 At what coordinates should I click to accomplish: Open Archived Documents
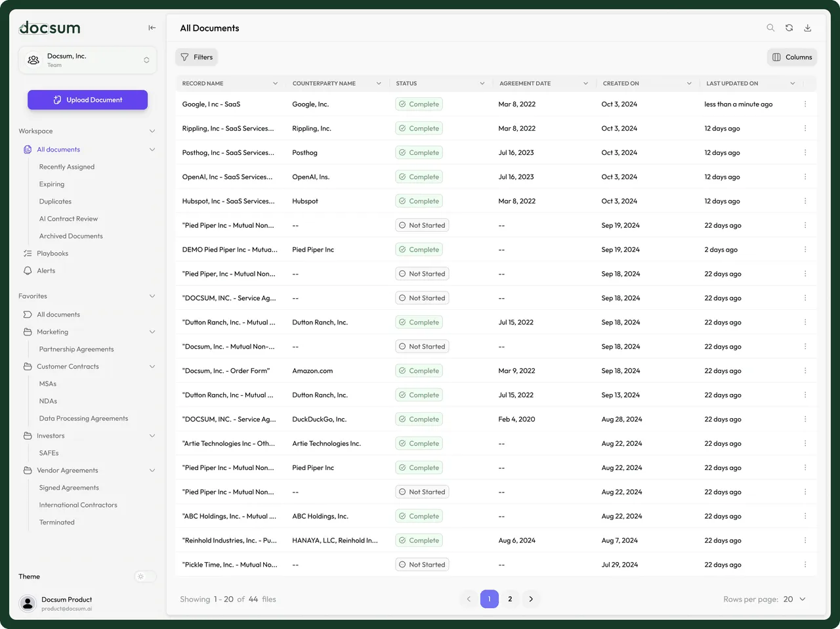[71, 236]
